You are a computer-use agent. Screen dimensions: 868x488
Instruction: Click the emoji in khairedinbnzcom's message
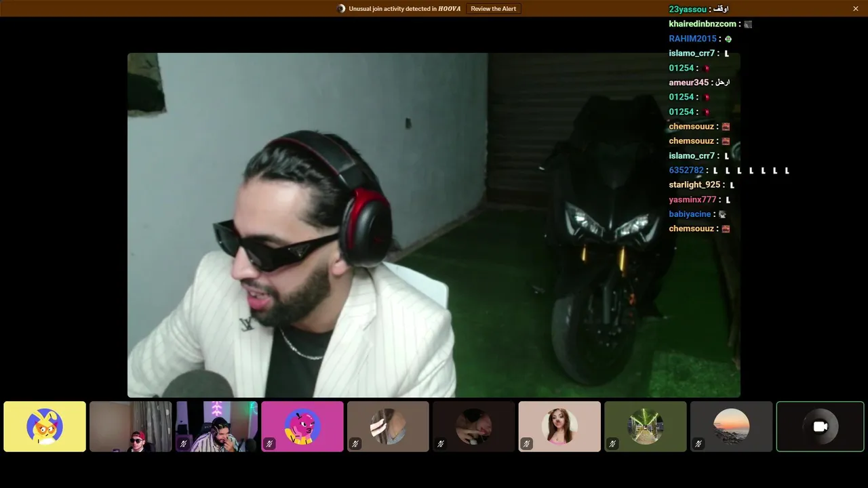pos(748,24)
